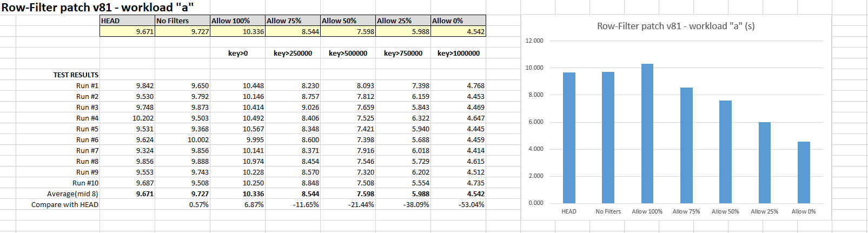The image size is (868, 233).
Task: Click the "No Filters" column header cell
Action: click(182, 21)
